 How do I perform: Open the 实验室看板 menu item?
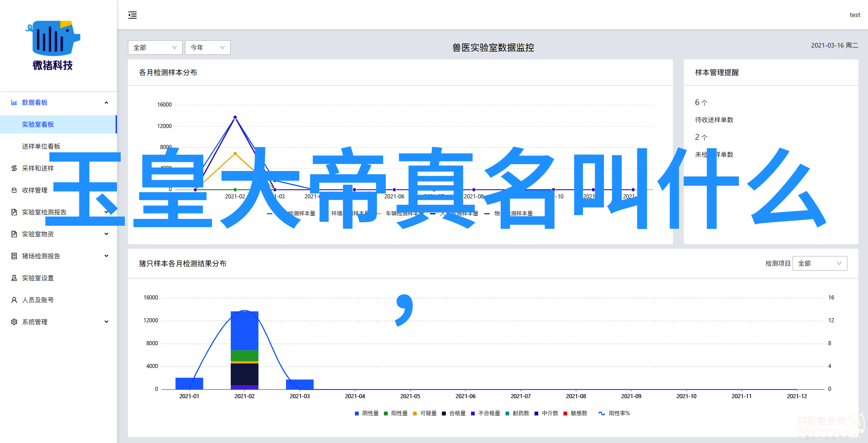pyautogui.click(x=38, y=124)
